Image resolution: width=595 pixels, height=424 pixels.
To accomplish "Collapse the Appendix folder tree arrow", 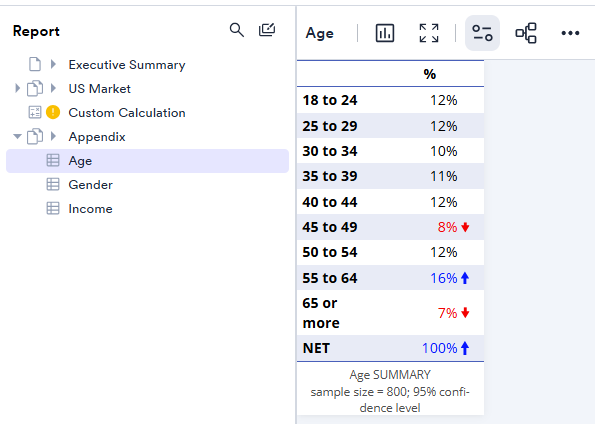I will [17, 136].
